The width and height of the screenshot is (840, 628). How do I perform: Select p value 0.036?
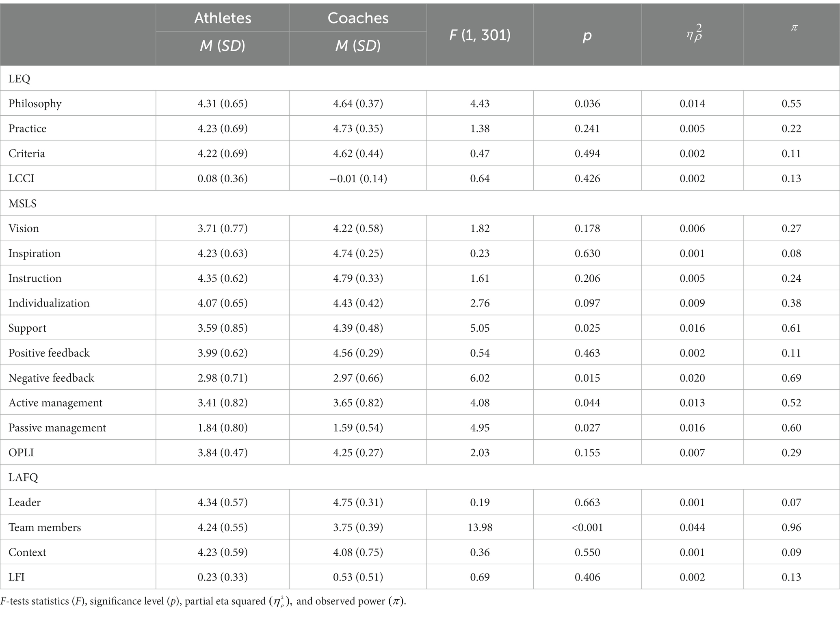(587, 104)
